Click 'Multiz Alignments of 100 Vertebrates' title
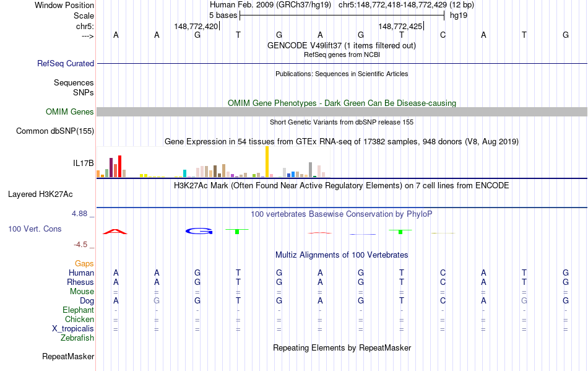This screenshot has width=588, height=371. click(x=342, y=255)
